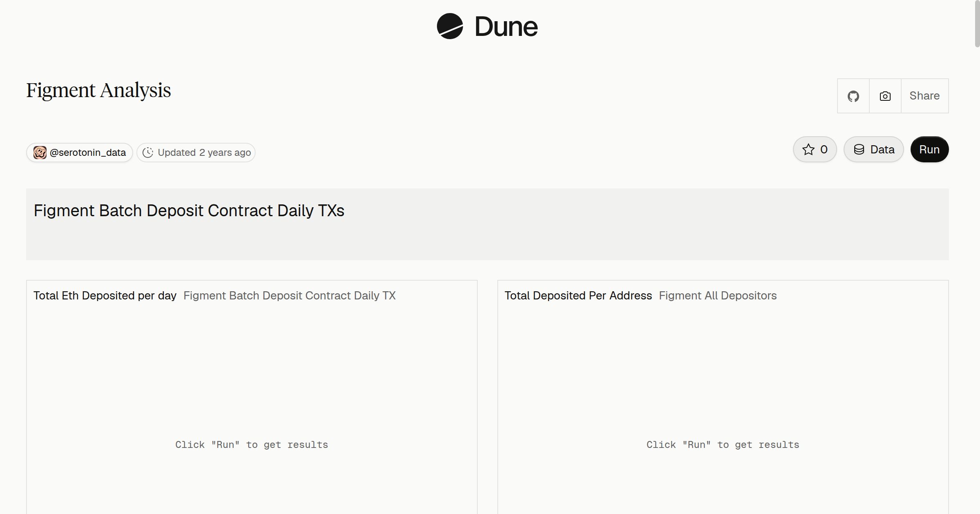Open the Data button
Screen dimensions: 980x514
[873, 149]
